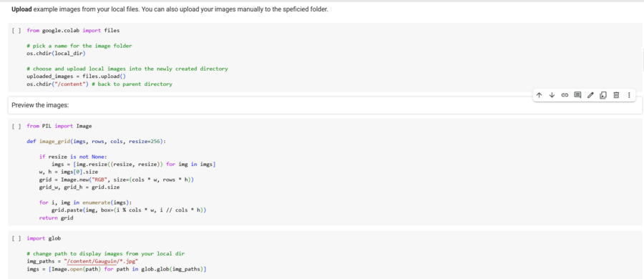Click the 'imgs = [Image.open(path)' line
The height and width of the screenshot is (279, 644).
[116, 269]
